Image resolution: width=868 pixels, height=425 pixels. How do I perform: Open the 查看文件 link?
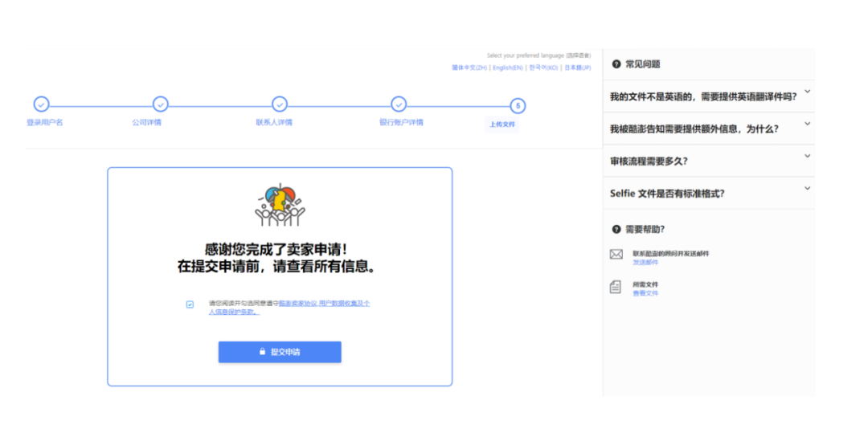[645, 293]
